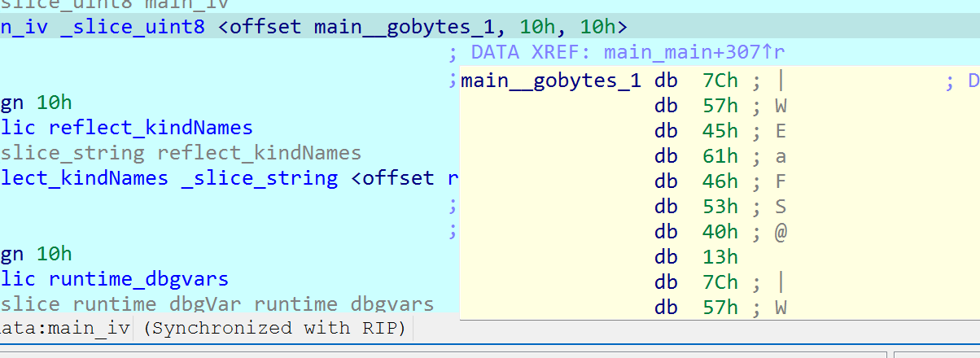Click the main__gobytes_1 label in tooltip
The image size is (980, 358).
tap(551, 81)
